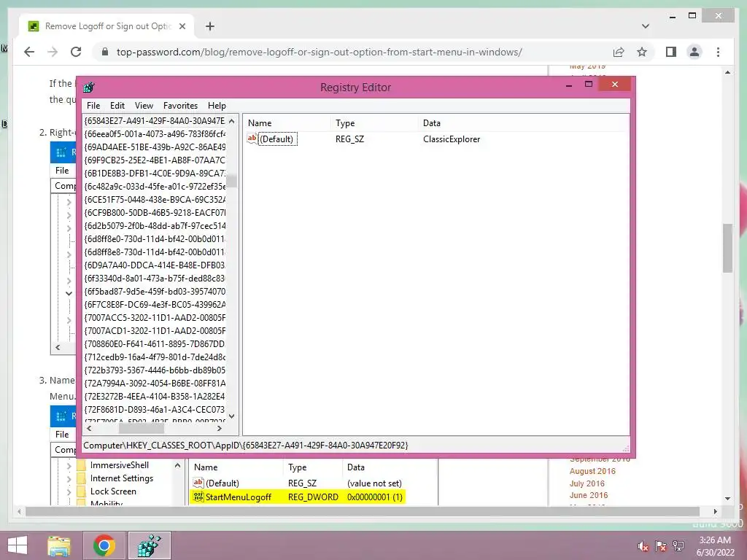Open Chrome three-dot menu
This screenshot has width=747, height=560.
point(718,52)
